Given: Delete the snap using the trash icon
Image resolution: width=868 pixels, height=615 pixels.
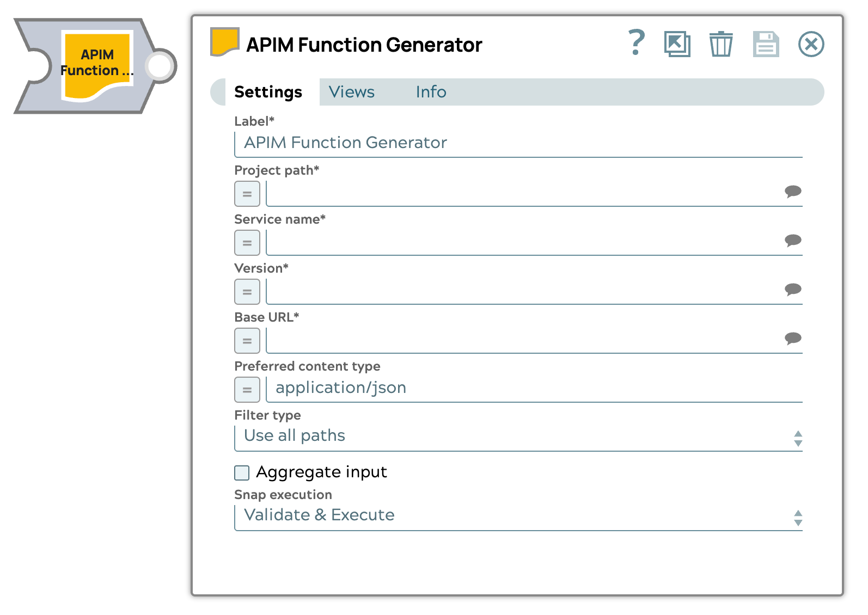Looking at the screenshot, I should (x=720, y=44).
